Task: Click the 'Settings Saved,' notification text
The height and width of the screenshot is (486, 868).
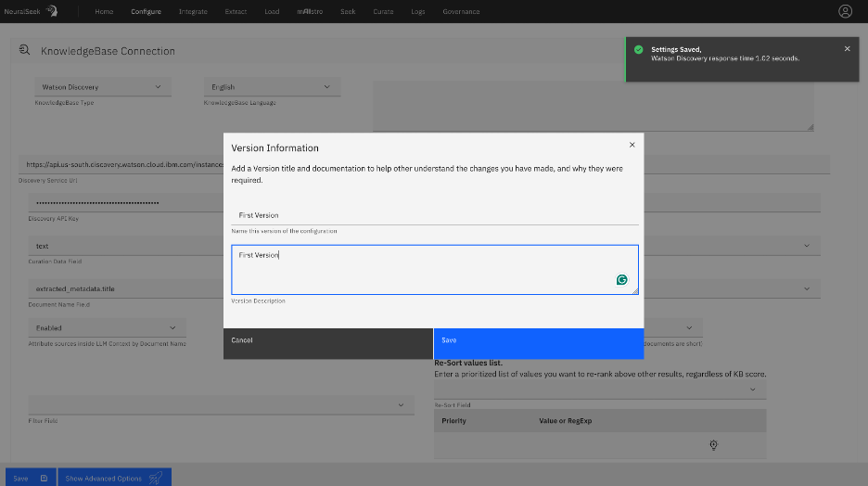Action: pyautogui.click(x=676, y=49)
